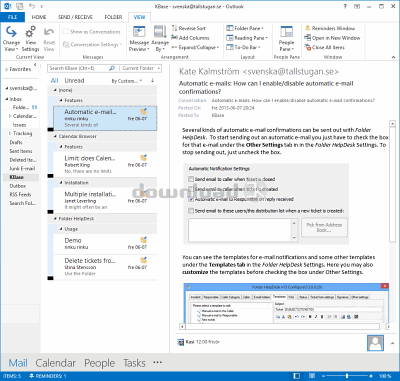Uncheck Automatic e-mail to Responsible on reply
The height and width of the screenshot is (381, 400).
click(191, 199)
